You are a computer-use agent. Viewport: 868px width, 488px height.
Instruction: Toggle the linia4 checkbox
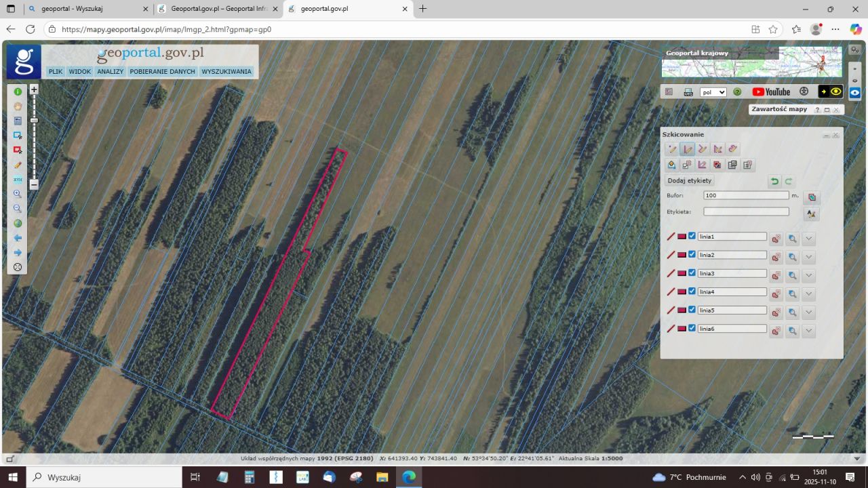(x=692, y=291)
